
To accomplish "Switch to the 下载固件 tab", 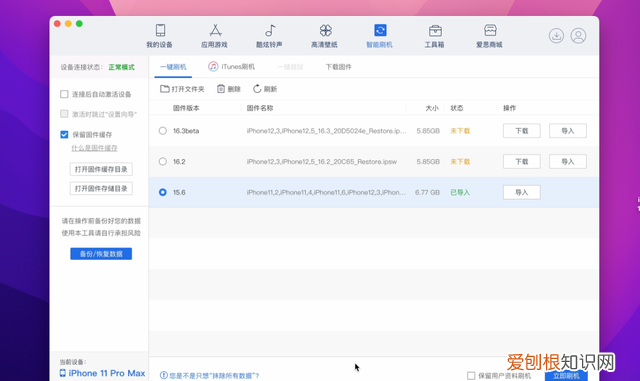I will point(338,67).
